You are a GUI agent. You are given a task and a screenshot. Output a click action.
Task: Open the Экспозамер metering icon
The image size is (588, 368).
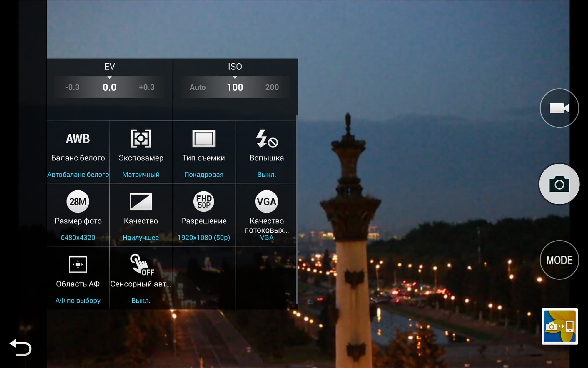[141, 138]
